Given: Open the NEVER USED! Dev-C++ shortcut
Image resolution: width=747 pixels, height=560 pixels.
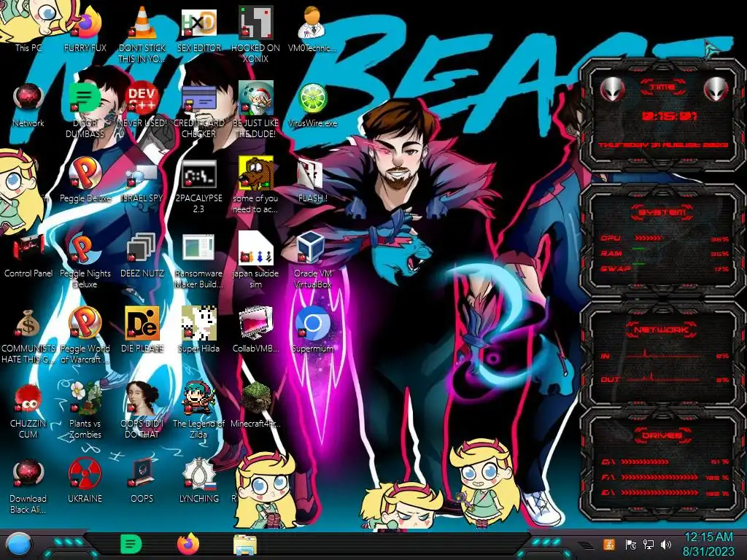Looking at the screenshot, I should [x=142, y=105].
